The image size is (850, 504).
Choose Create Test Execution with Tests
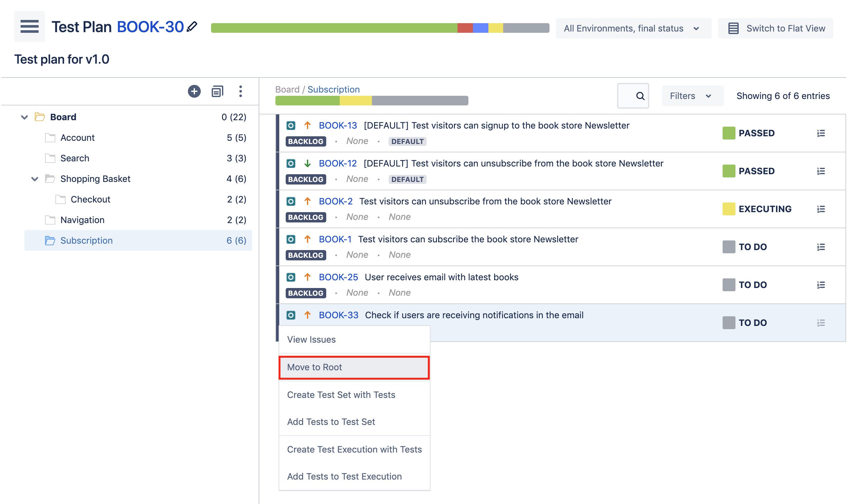pos(354,449)
